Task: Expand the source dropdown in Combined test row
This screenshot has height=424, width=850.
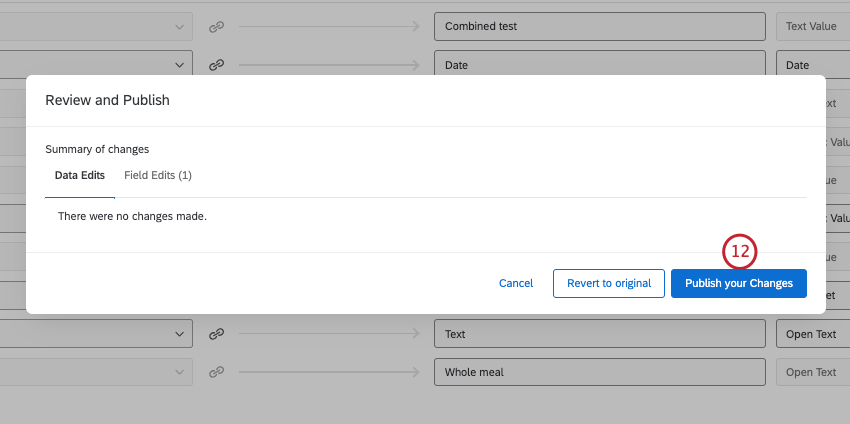Action: (180, 27)
